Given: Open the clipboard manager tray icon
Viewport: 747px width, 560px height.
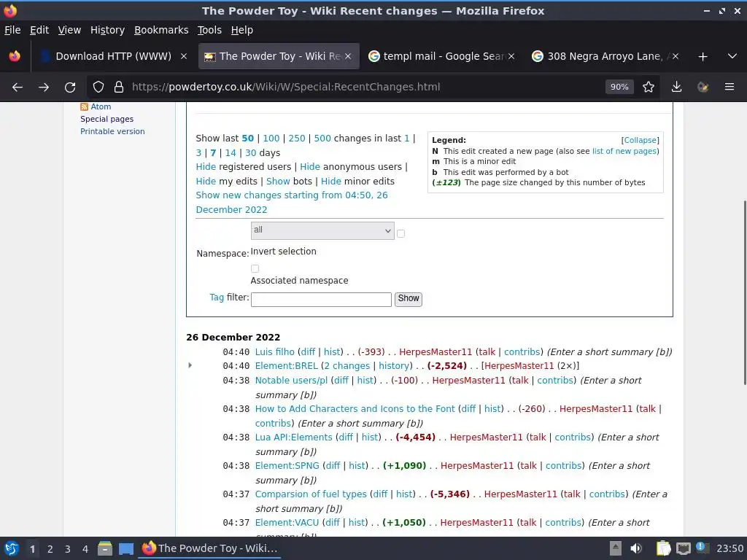Looking at the screenshot, I should [663, 548].
